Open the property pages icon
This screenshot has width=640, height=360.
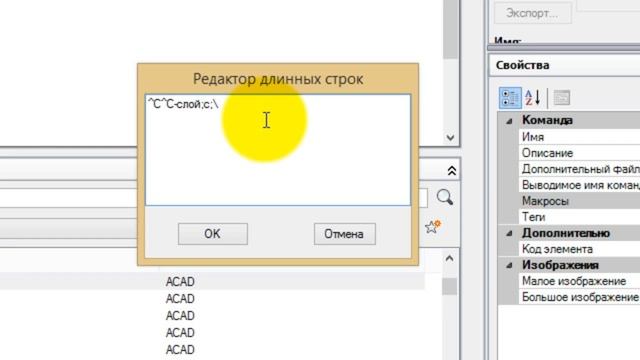click(x=562, y=98)
